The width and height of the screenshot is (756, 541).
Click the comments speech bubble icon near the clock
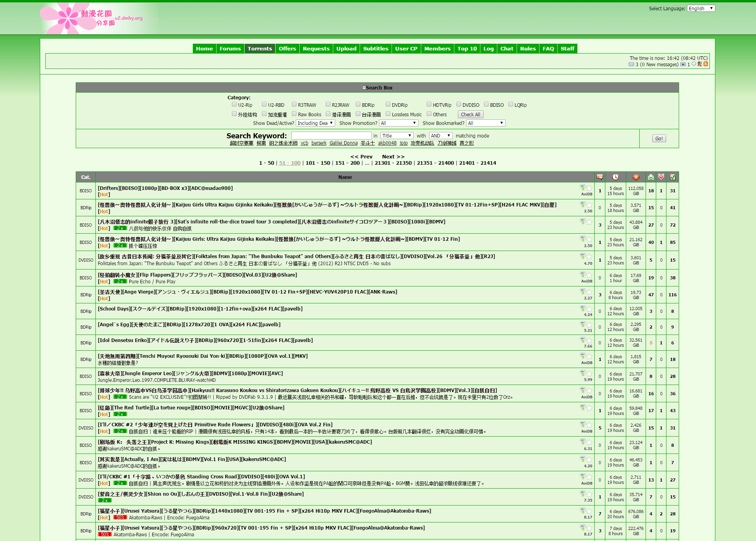[694, 64]
